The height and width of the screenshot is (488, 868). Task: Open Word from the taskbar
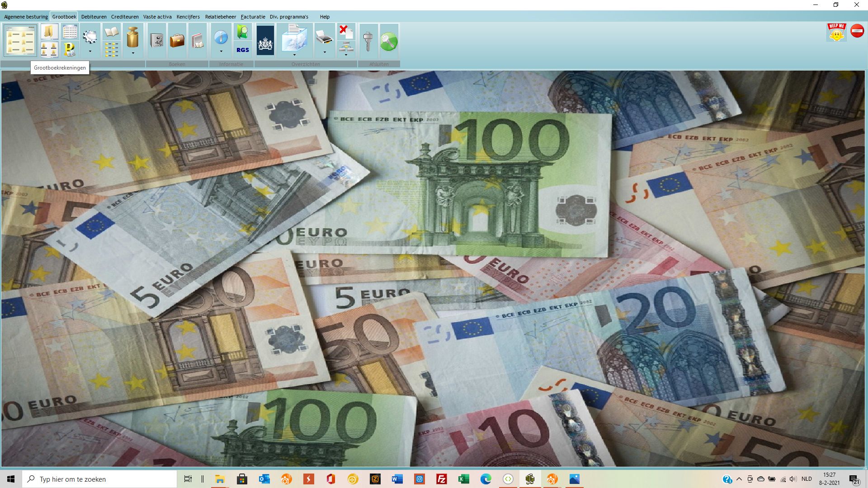coord(397,479)
